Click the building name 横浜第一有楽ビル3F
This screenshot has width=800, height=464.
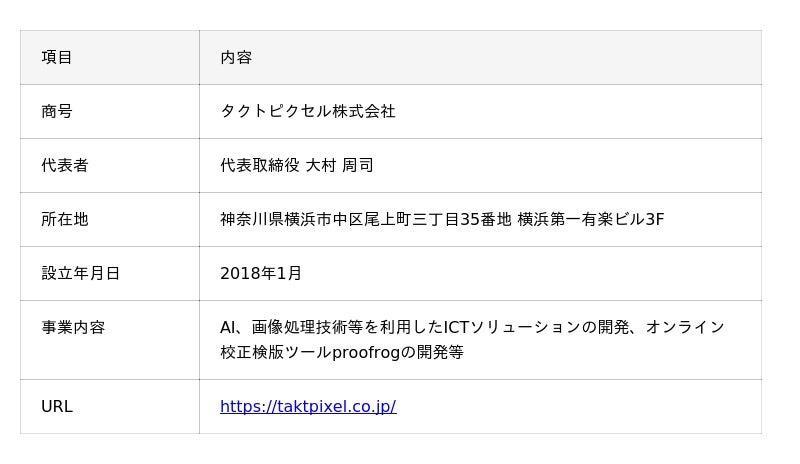click(x=591, y=220)
